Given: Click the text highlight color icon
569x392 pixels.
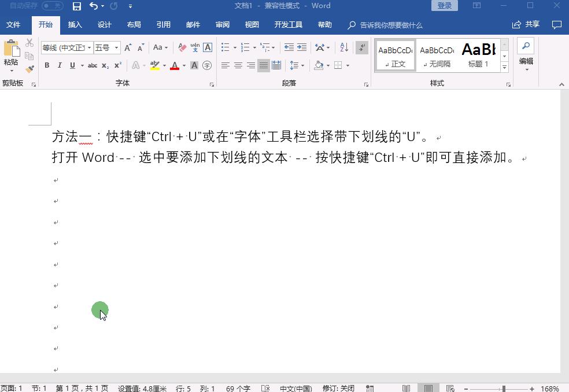Looking at the screenshot, I should pos(155,65).
